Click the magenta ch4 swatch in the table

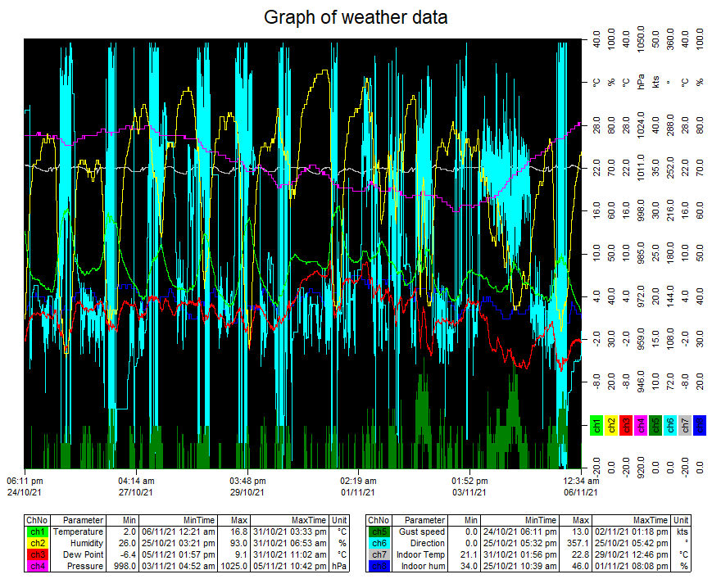click(x=37, y=566)
